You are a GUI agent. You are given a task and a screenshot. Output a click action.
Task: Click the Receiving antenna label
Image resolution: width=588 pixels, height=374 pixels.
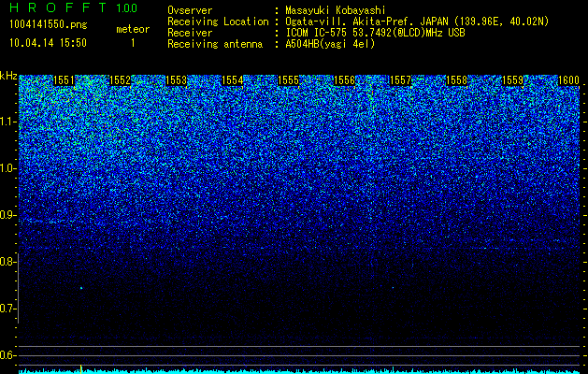(x=215, y=44)
